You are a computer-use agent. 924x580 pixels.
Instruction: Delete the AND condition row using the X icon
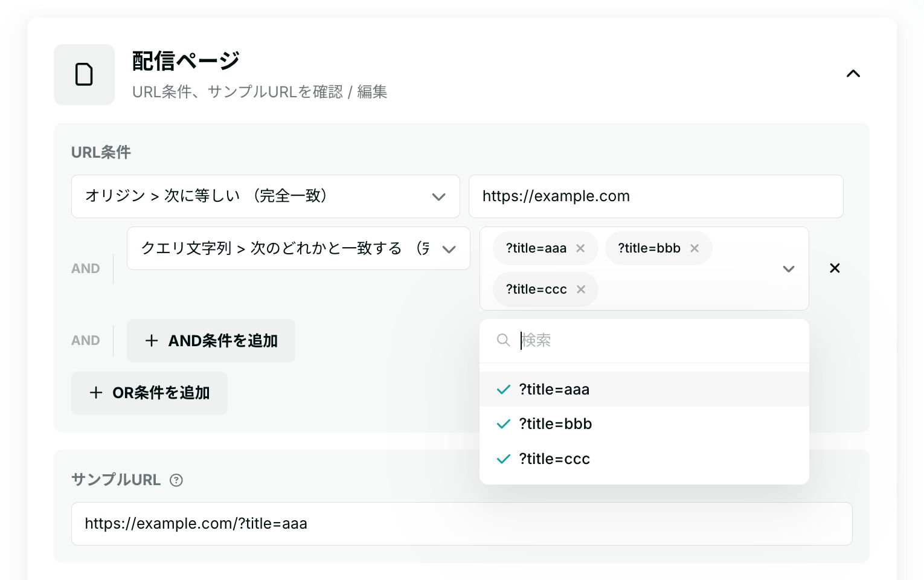pyautogui.click(x=835, y=268)
